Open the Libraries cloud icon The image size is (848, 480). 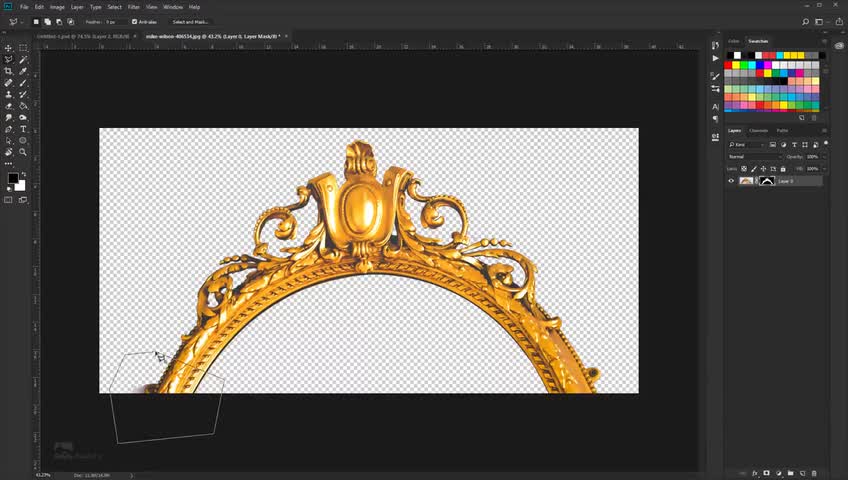pyautogui.click(x=839, y=45)
